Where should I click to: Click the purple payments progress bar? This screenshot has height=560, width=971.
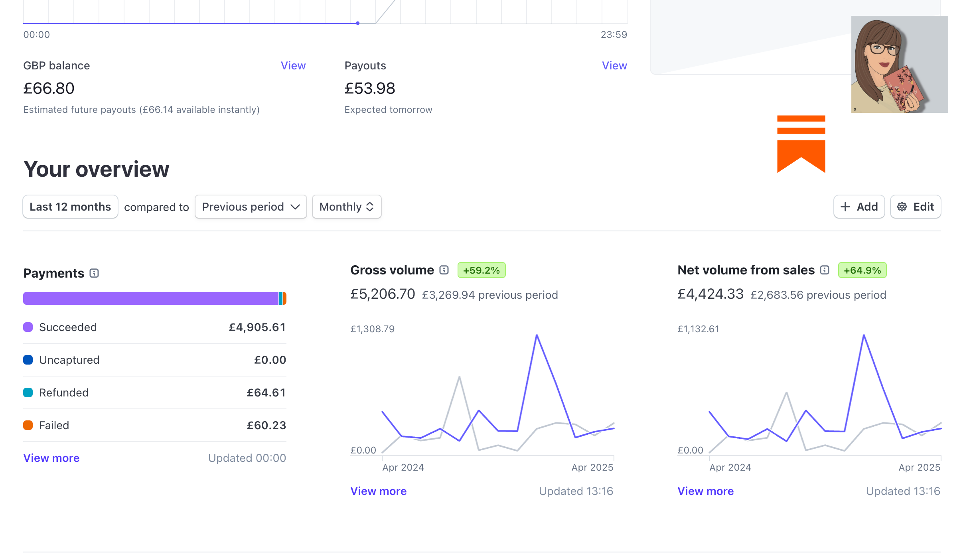(151, 298)
